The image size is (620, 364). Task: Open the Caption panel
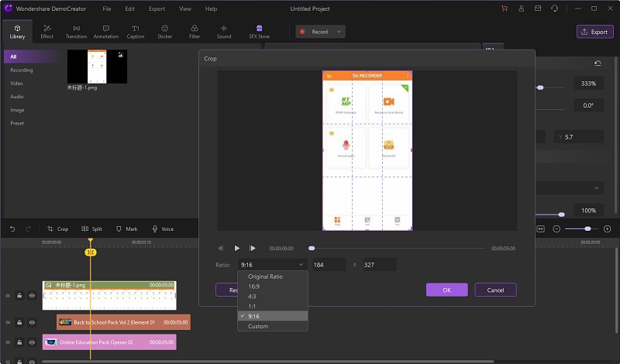coord(135,32)
